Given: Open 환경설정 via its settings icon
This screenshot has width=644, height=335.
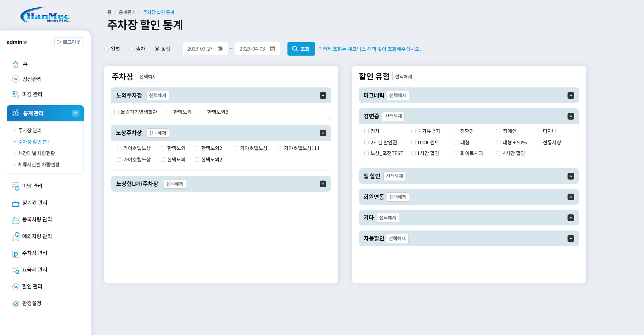Looking at the screenshot, I should (x=15, y=304).
